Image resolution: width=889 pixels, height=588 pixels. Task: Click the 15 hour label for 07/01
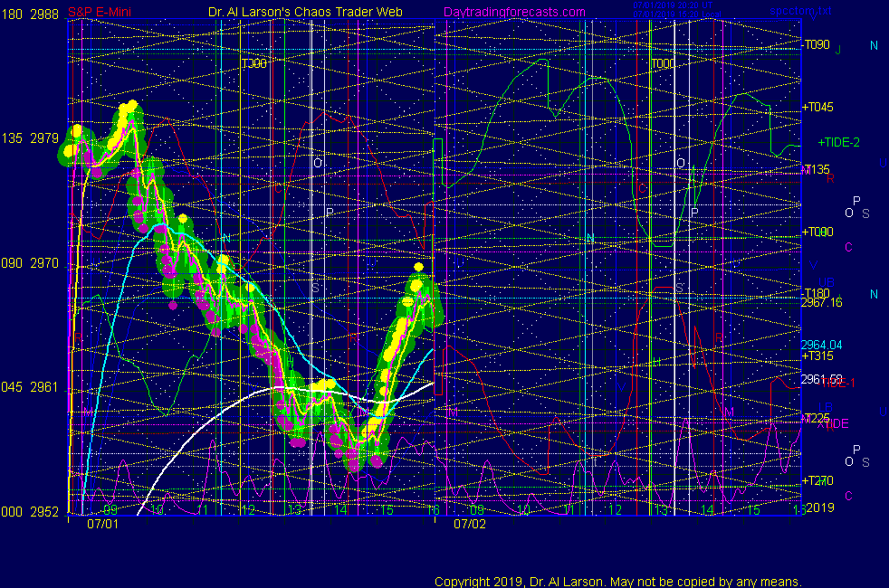click(387, 509)
